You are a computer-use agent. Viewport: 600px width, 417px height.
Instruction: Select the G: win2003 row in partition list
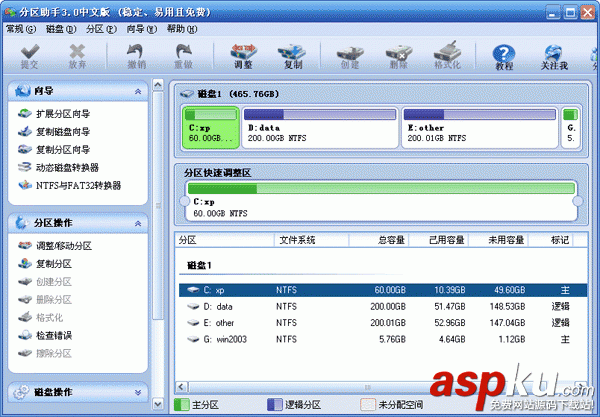[383, 339]
